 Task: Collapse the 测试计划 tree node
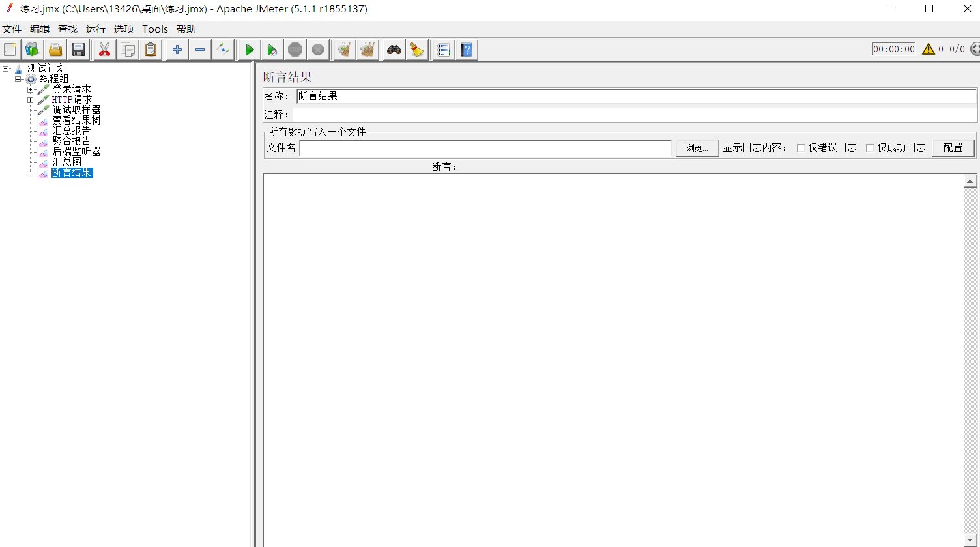(x=6, y=68)
